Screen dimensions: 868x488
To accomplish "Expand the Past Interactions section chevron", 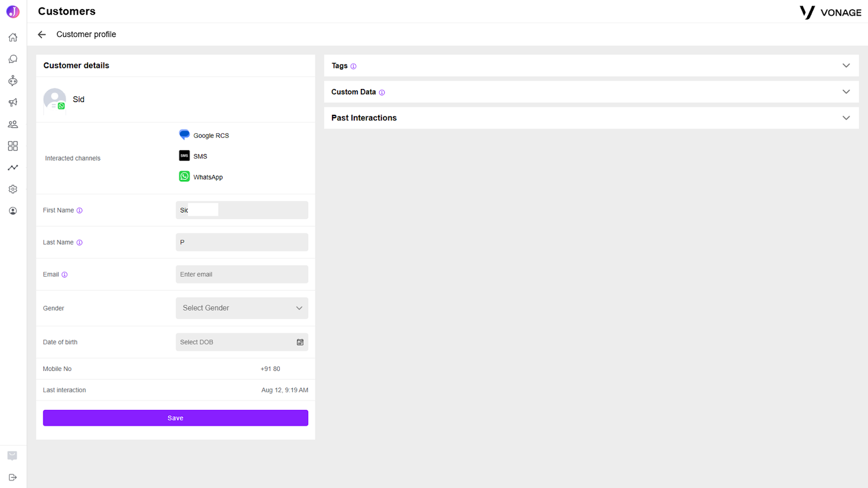I will pos(846,118).
